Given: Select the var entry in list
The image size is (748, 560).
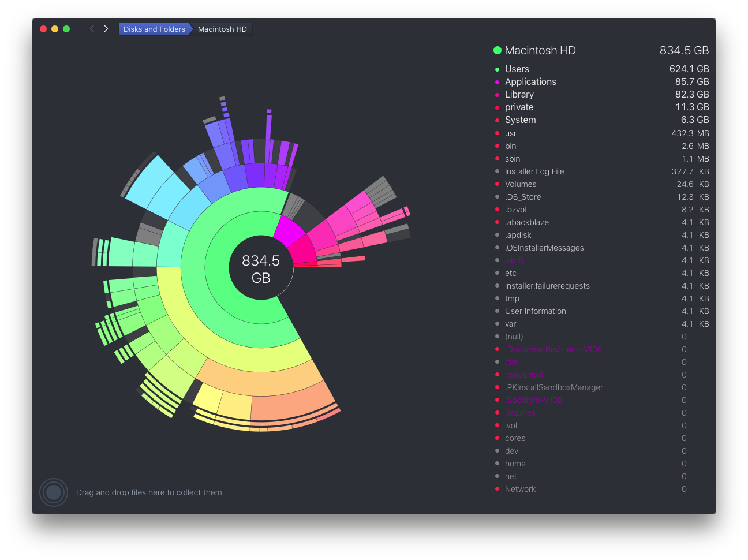Looking at the screenshot, I should [601, 324].
